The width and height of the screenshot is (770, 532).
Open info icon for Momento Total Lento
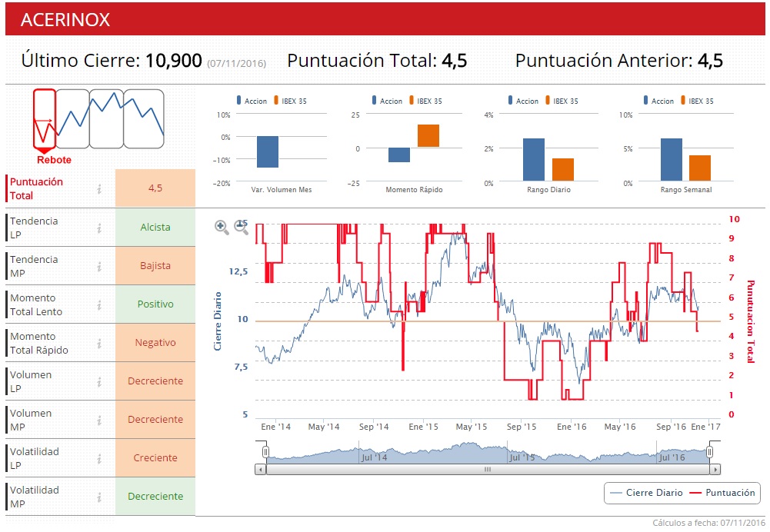99,304
